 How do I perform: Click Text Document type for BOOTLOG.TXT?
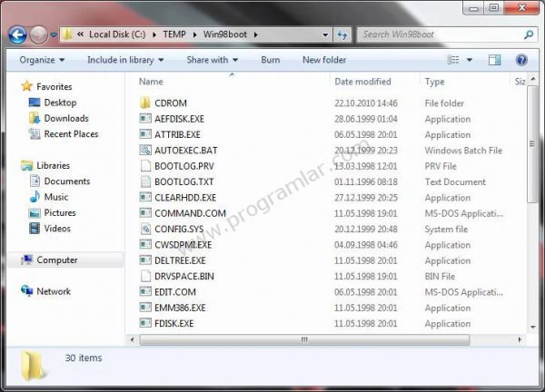click(455, 182)
